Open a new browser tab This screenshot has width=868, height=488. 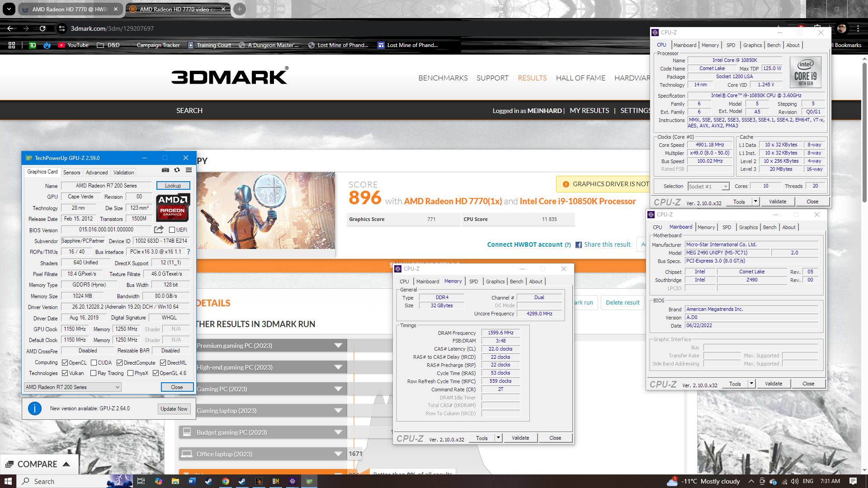coord(240,9)
